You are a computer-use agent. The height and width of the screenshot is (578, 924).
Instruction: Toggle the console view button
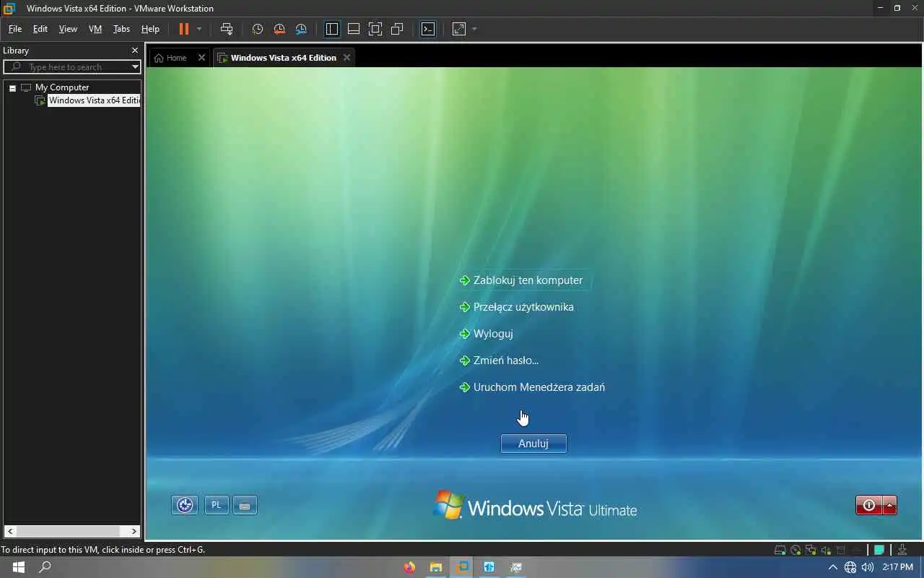point(428,29)
